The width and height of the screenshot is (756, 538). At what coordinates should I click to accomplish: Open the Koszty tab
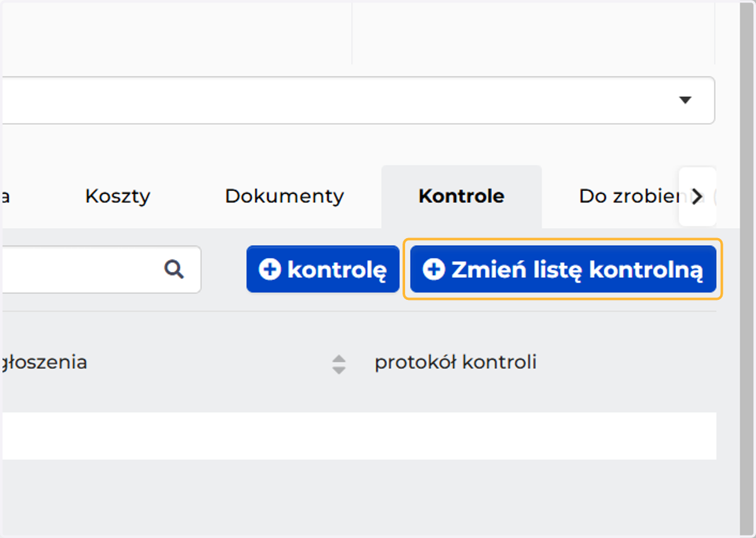click(118, 196)
